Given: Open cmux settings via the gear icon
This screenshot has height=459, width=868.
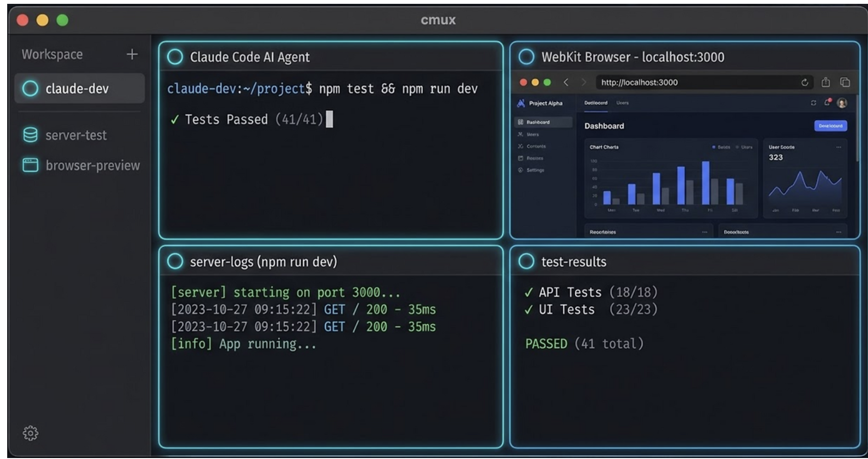Looking at the screenshot, I should (x=31, y=433).
